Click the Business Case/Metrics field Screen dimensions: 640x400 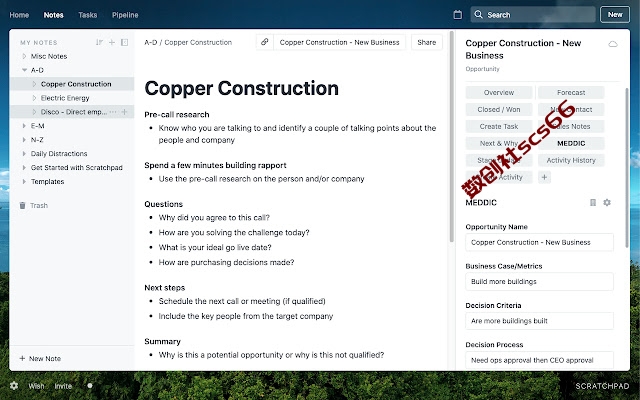coord(539,282)
